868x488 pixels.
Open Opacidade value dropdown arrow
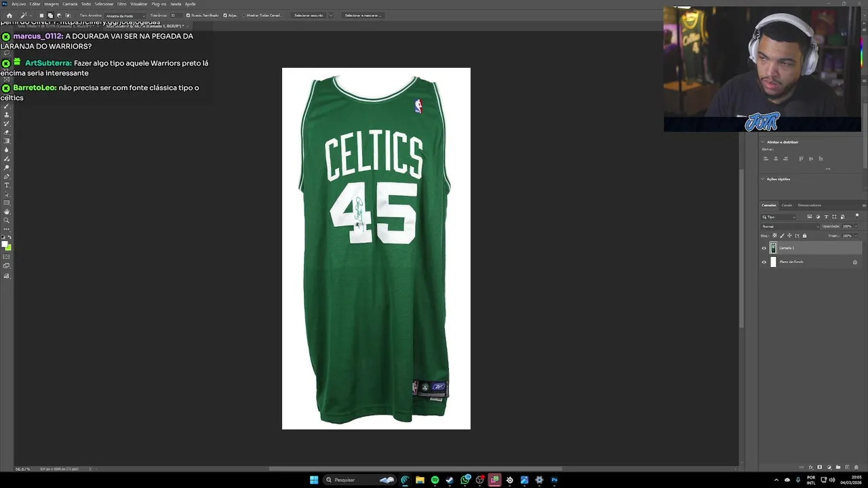point(856,226)
